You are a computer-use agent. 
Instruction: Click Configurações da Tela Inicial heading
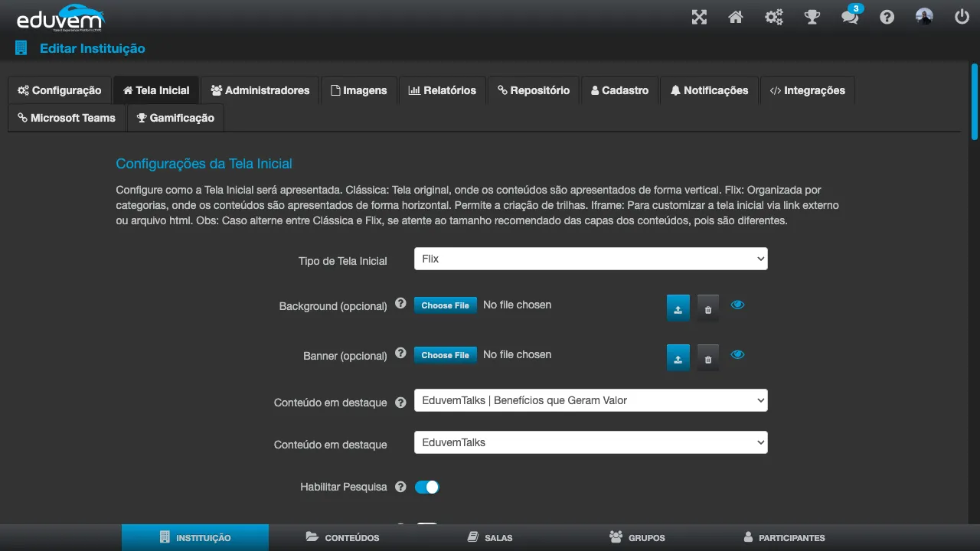(204, 164)
